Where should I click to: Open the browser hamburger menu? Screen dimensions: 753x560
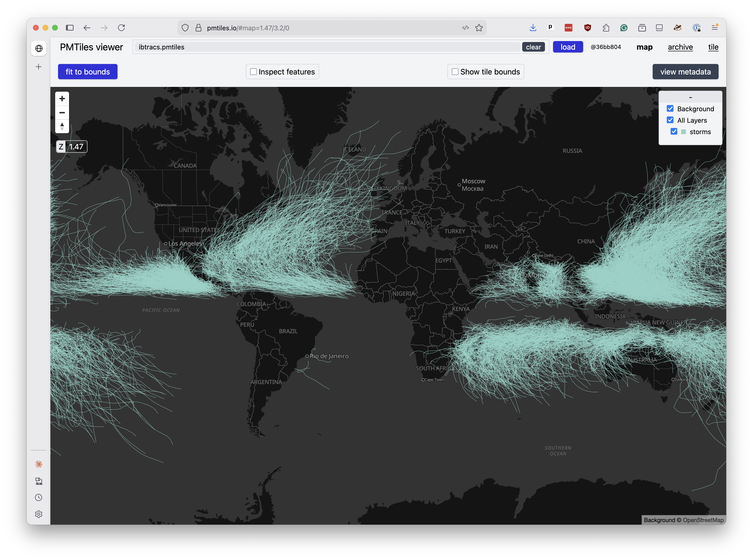(715, 28)
